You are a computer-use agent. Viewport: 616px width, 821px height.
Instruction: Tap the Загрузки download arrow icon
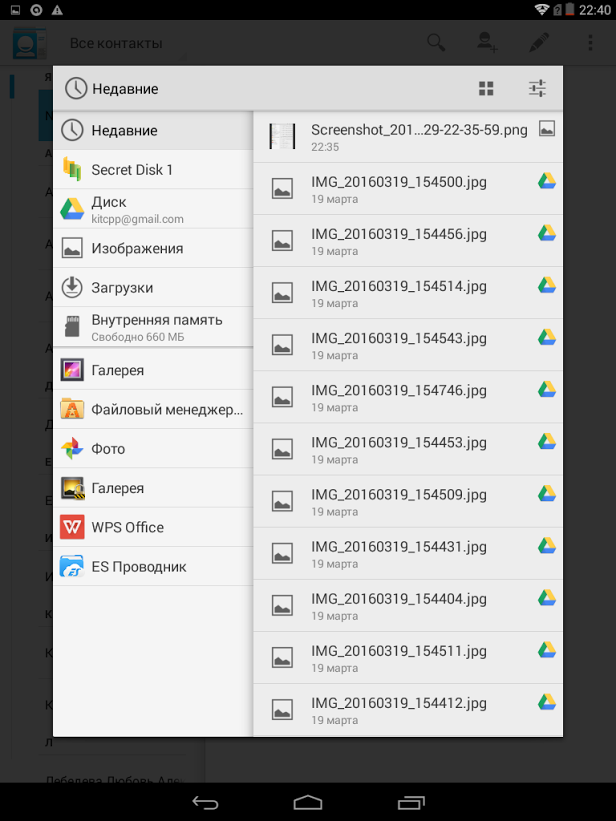pyautogui.click(x=72, y=287)
